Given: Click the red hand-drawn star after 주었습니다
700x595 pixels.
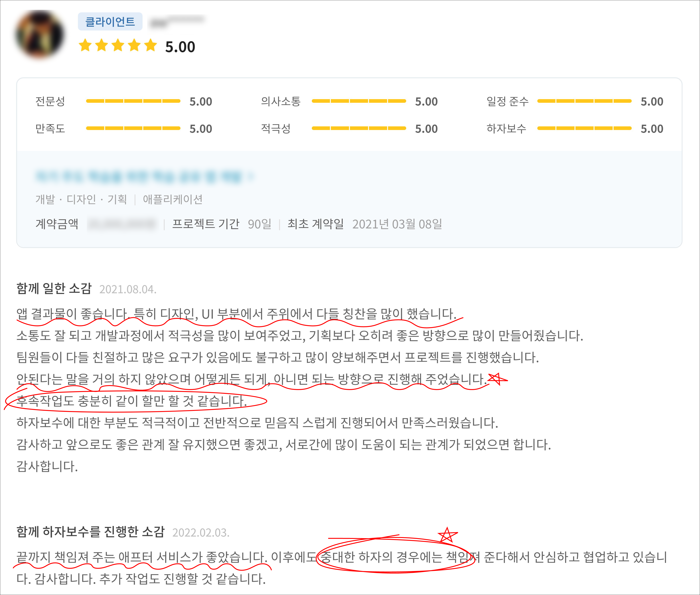Looking at the screenshot, I should [x=497, y=379].
